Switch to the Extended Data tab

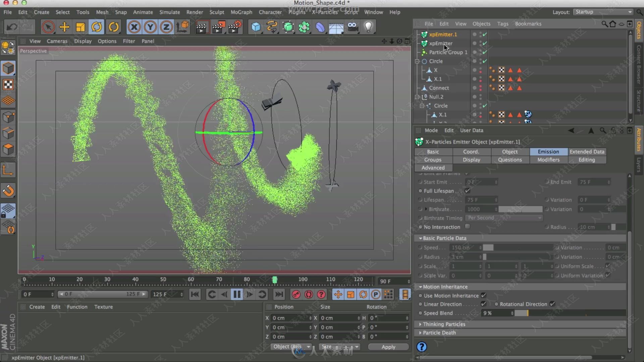click(x=587, y=152)
